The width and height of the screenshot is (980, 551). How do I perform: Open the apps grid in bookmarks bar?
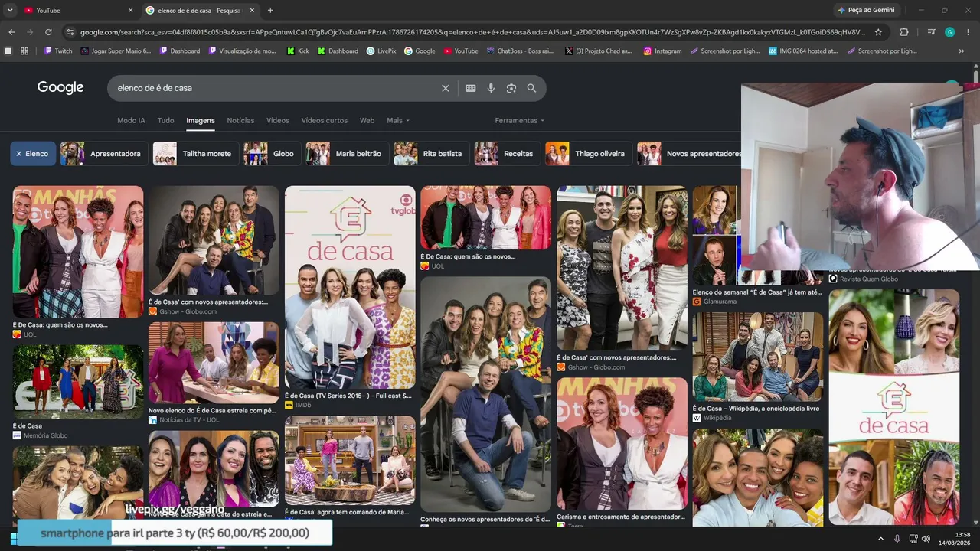tap(24, 51)
